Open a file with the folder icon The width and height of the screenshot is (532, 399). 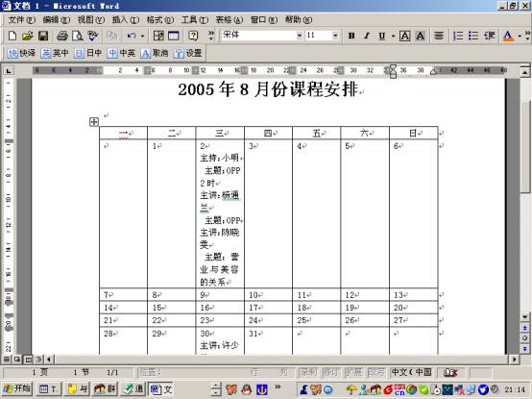[x=28, y=36]
